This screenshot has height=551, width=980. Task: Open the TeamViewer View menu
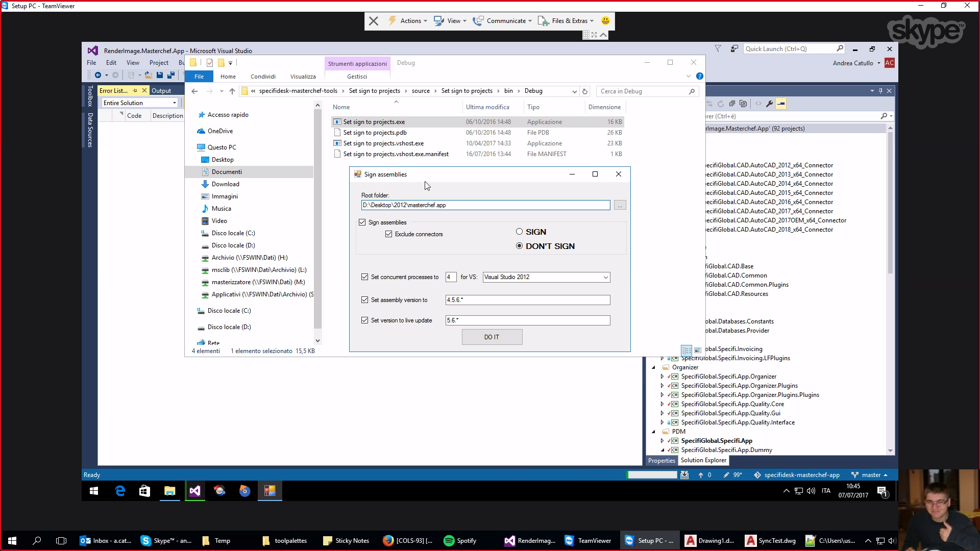click(x=450, y=21)
